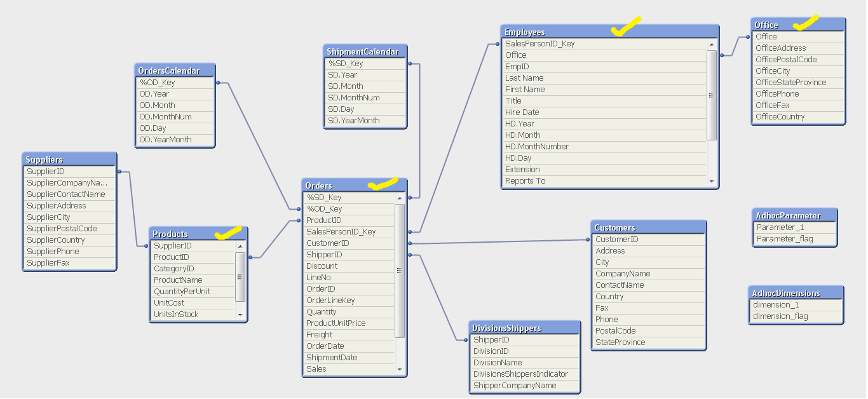Click the DivisionName field
868x399 pixels.
coord(525,362)
